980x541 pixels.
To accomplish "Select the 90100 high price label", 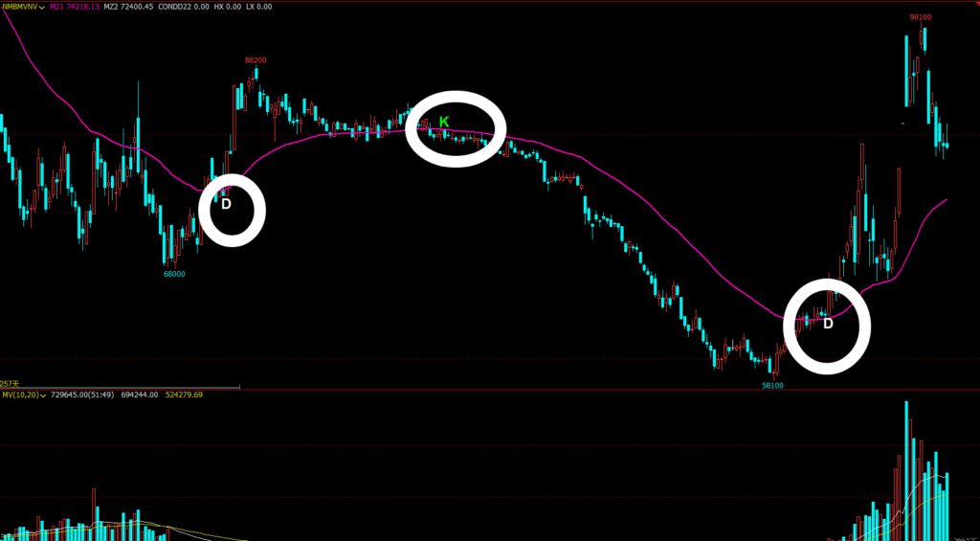I will coord(921,17).
